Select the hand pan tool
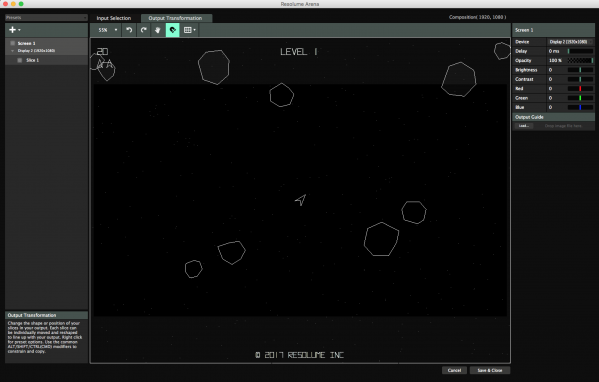The image size is (599, 382). tap(158, 30)
